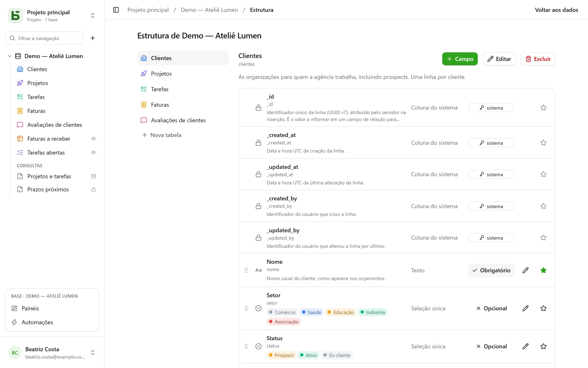Open the green Projeto principal logo

pos(16,16)
